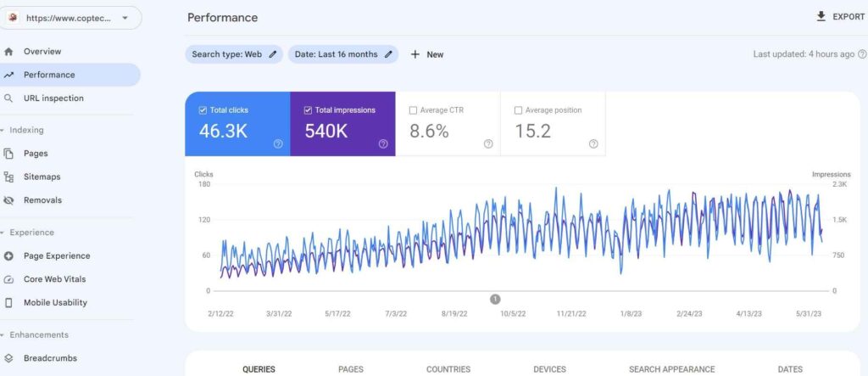Click the 46.3K total clicks value
868x376 pixels.
tap(223, 132)
